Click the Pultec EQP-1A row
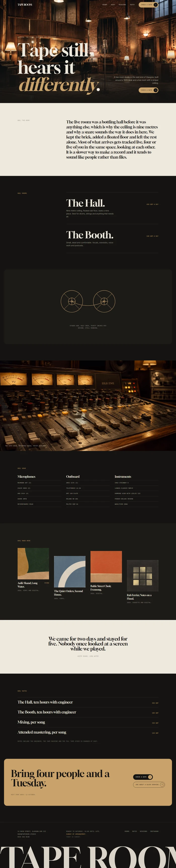Image resolution: width=176 pixels, height=868 pixels. click(x=88, y=504)
